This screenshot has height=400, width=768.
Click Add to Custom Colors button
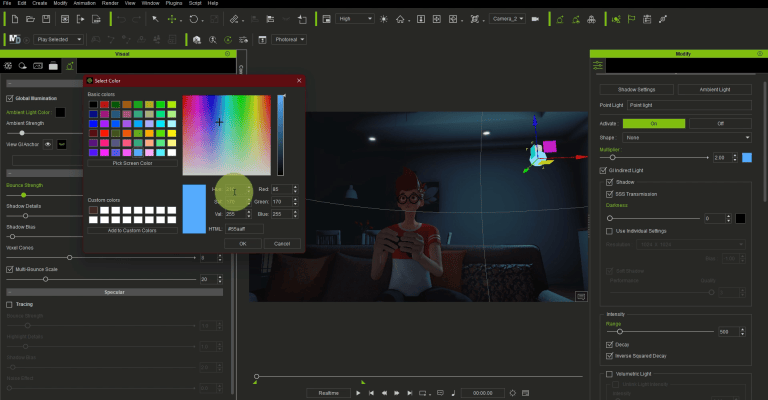[x=132, y=230]
